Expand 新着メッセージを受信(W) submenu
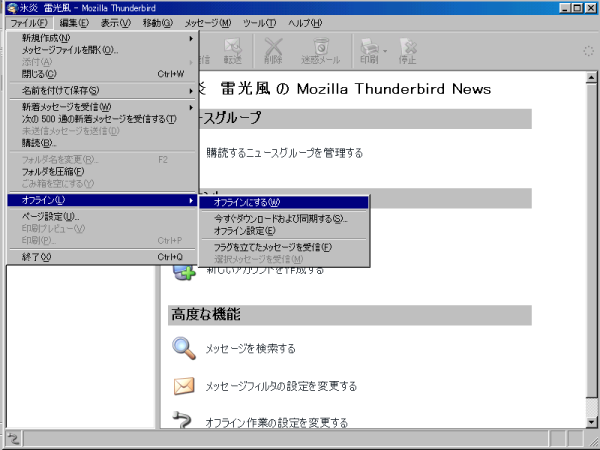 coord(102,107)
